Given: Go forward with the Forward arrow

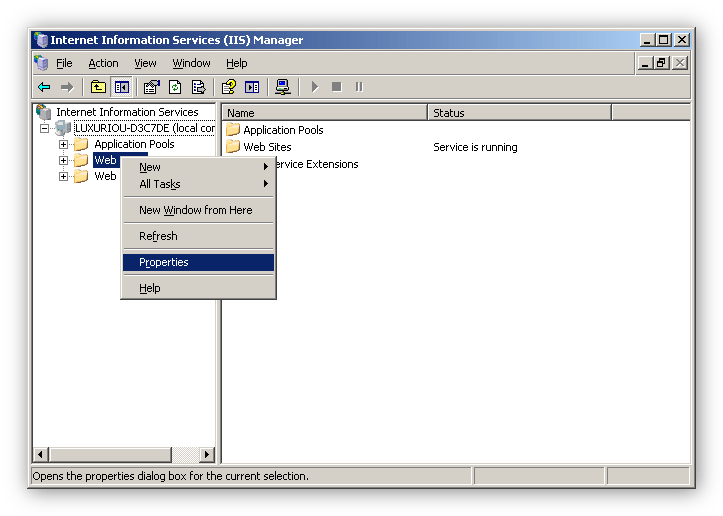Looking at the screenshot, I should click(x=67, y=87).
